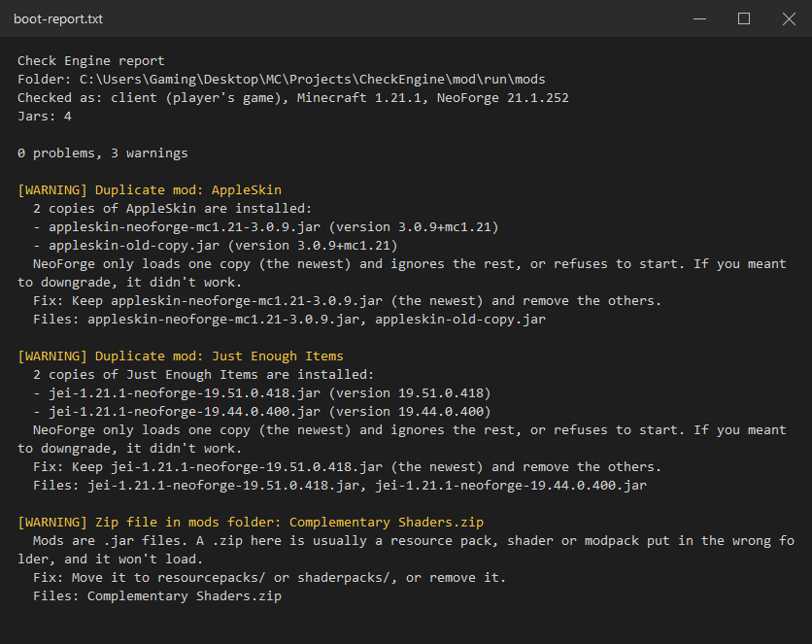Click the "[WARNING] Zip file in mods folder" heading
This screenshot has width=812, height=644.
[251, 523]
